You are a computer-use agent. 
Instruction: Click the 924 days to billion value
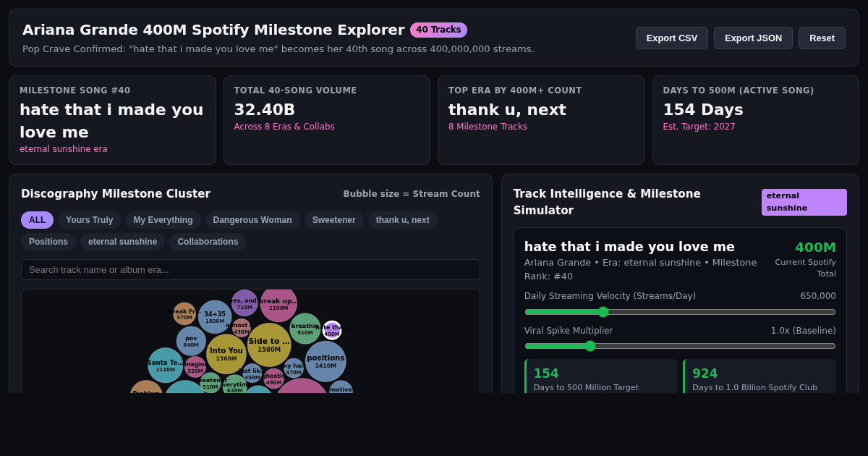pyautogui.click(x=705, y=373)
